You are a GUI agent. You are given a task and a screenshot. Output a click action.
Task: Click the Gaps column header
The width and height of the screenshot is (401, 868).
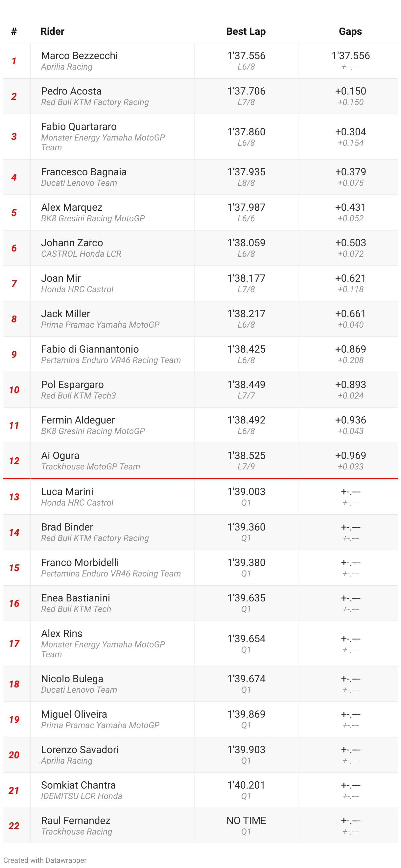(350, 31)
